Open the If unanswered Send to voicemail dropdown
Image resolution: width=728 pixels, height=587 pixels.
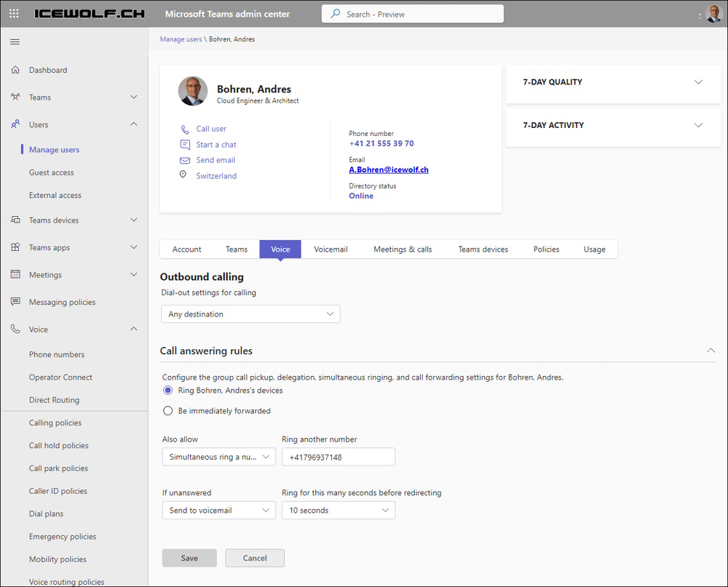(x=218, y=511)
